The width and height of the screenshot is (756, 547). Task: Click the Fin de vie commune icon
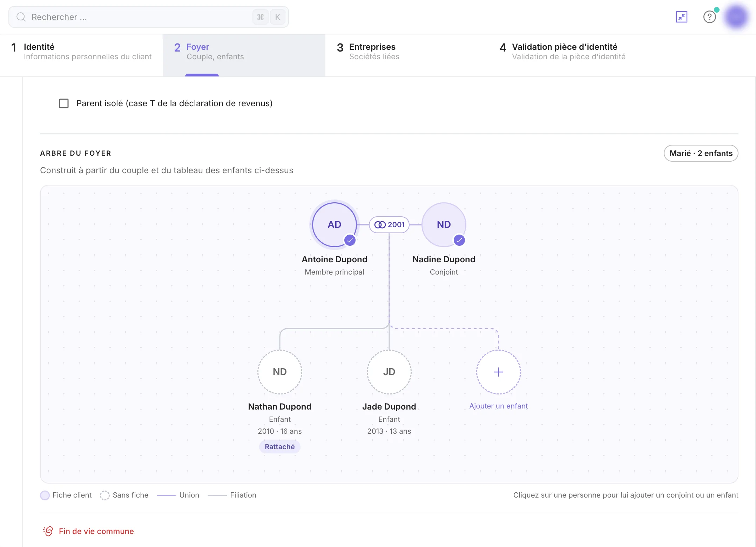click(48, 531)
